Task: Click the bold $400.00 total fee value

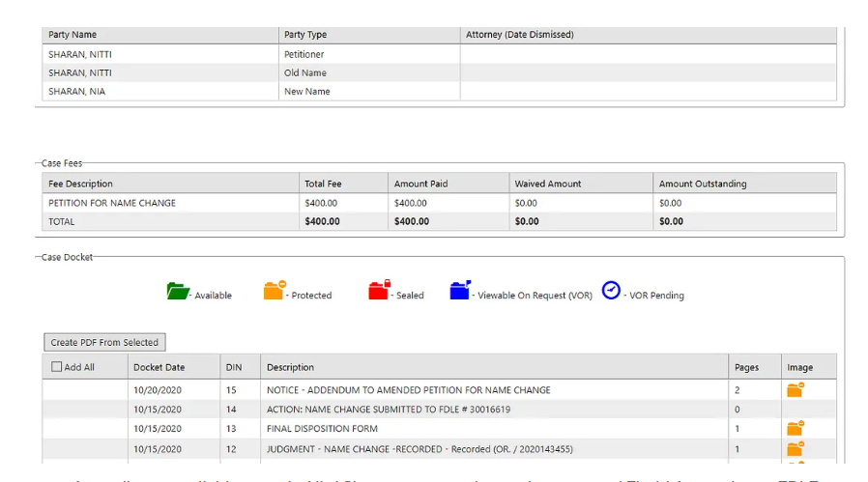Action: point(322,221)
